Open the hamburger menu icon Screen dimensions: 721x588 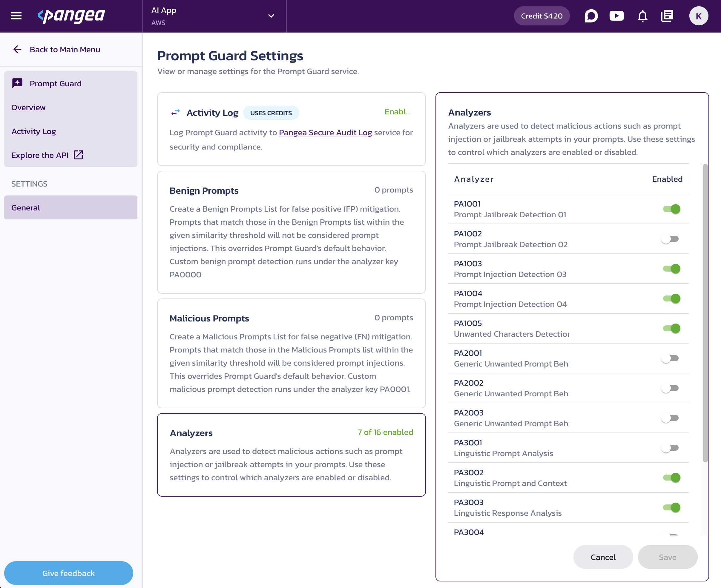coord(17,16)
